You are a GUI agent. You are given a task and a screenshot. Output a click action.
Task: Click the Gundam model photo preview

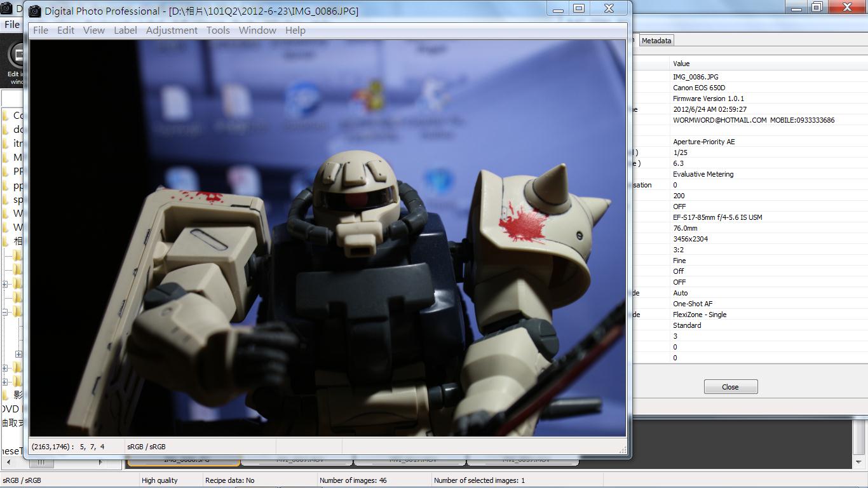[x=328, y=238]
